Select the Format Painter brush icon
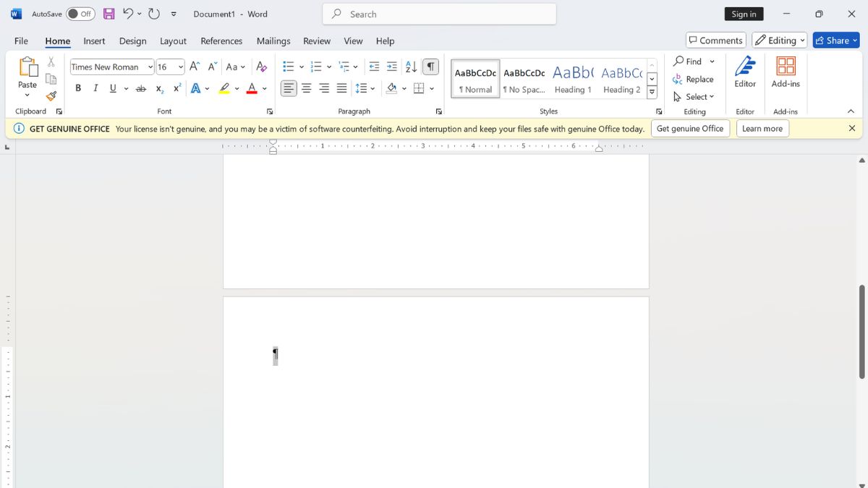Image resolution: width=868 pixels, height=488 pixels. click(x=51, y=96)
